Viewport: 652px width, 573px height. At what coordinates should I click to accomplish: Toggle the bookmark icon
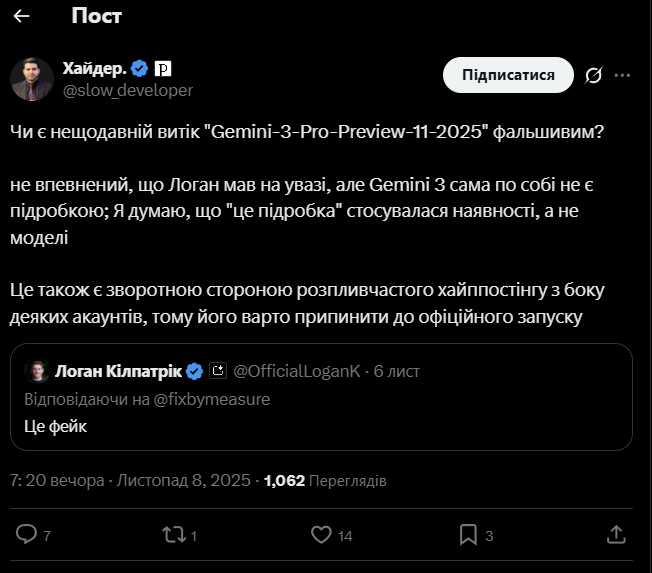467,534
